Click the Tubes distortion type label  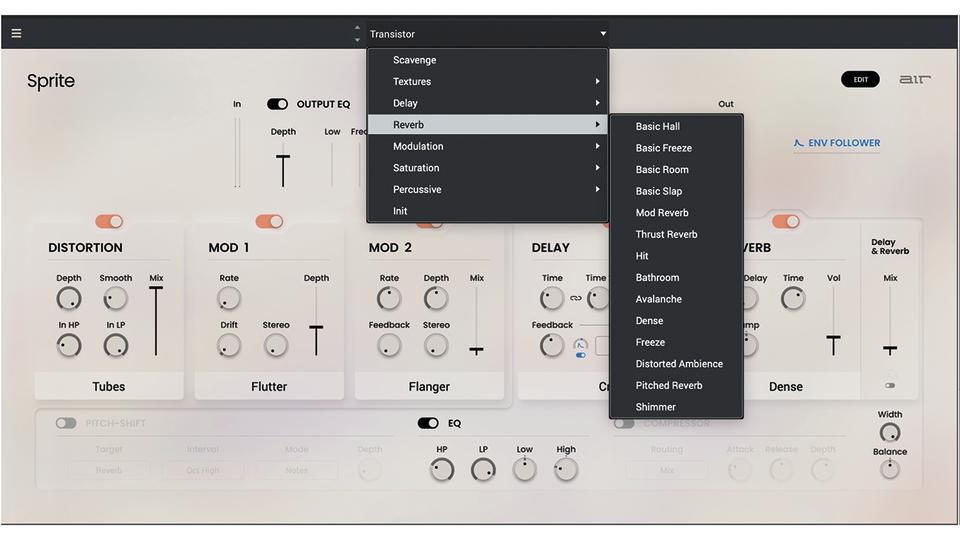(x=109, y=386)
